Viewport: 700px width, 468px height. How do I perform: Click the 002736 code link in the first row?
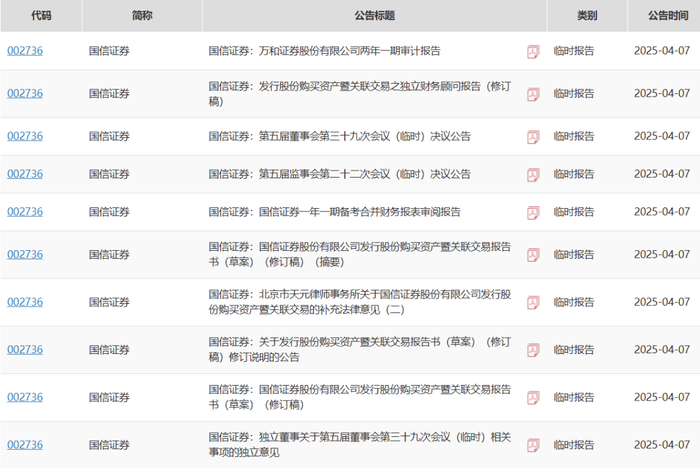pyautogui.click(x=25, y=50)
